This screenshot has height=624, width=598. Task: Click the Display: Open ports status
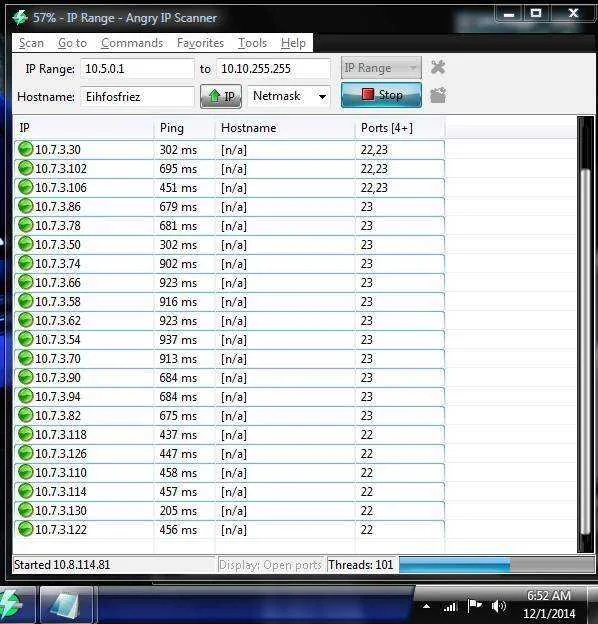click(x=270, y=565)
